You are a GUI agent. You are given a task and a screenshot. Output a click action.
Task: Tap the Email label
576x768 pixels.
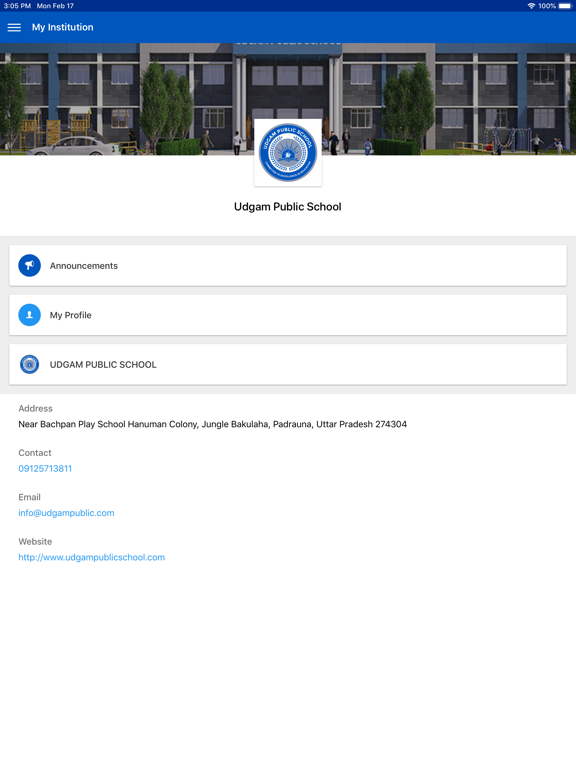click(x=29, y=497)
